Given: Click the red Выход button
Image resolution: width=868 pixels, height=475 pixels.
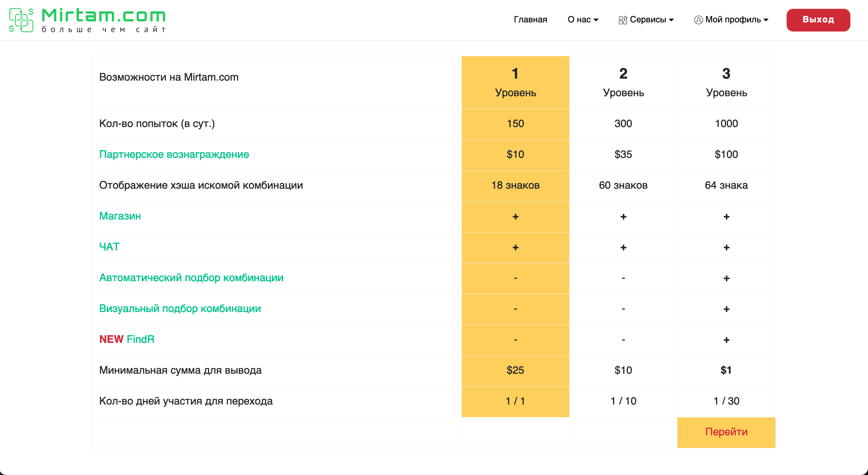Looking at the screenshot, I should [818, 20].
